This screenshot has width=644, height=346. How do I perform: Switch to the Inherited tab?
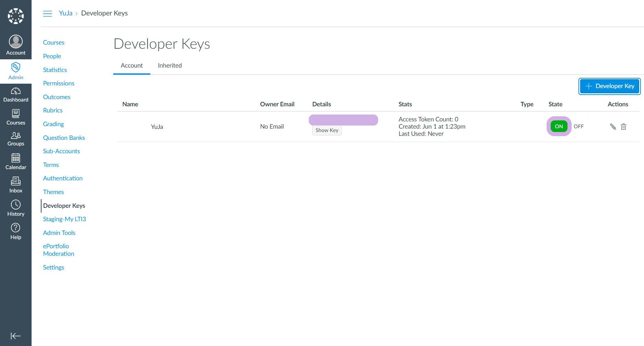[169, 65]
